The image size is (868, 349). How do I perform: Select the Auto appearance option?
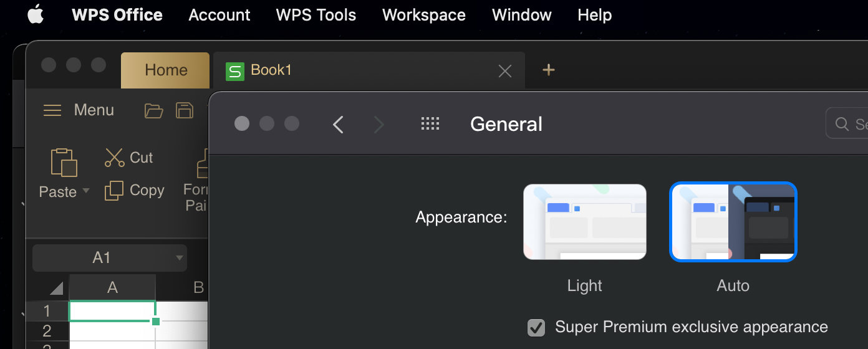click(x=733, y=222)
